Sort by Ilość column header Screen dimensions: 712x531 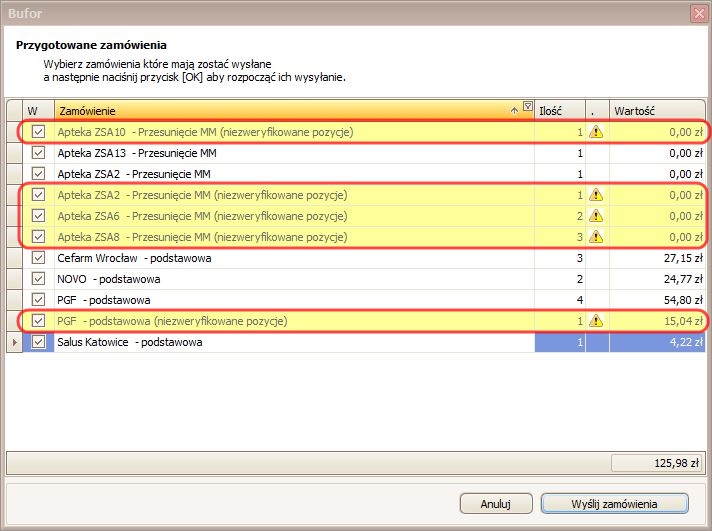560,110
